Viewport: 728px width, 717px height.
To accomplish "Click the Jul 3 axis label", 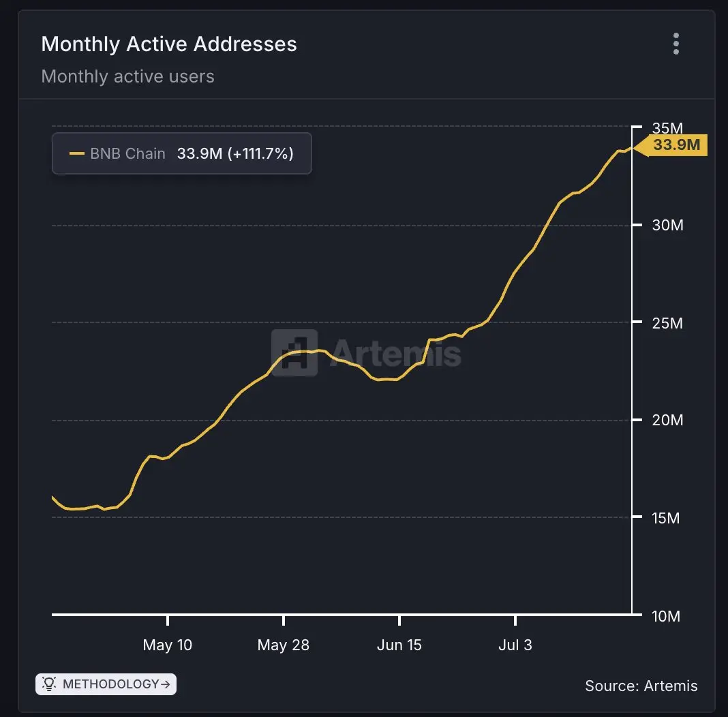I will point(515,645).
